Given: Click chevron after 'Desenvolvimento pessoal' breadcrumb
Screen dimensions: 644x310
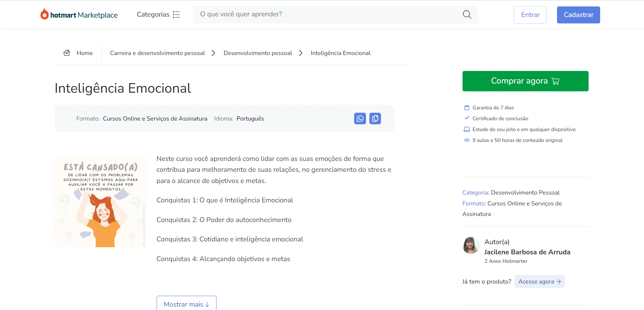Looking at the screenshot, I should click(x=301, y=53).
